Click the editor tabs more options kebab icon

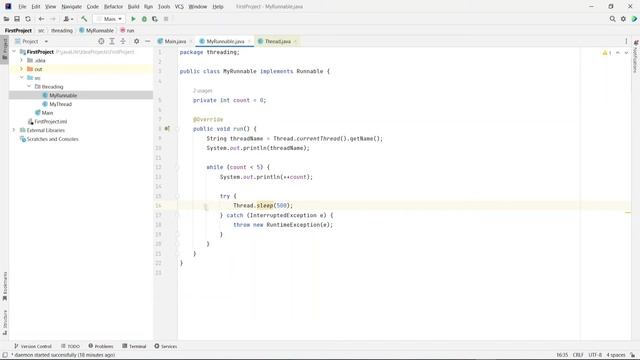pyautogui.click(x=626, y=41)
